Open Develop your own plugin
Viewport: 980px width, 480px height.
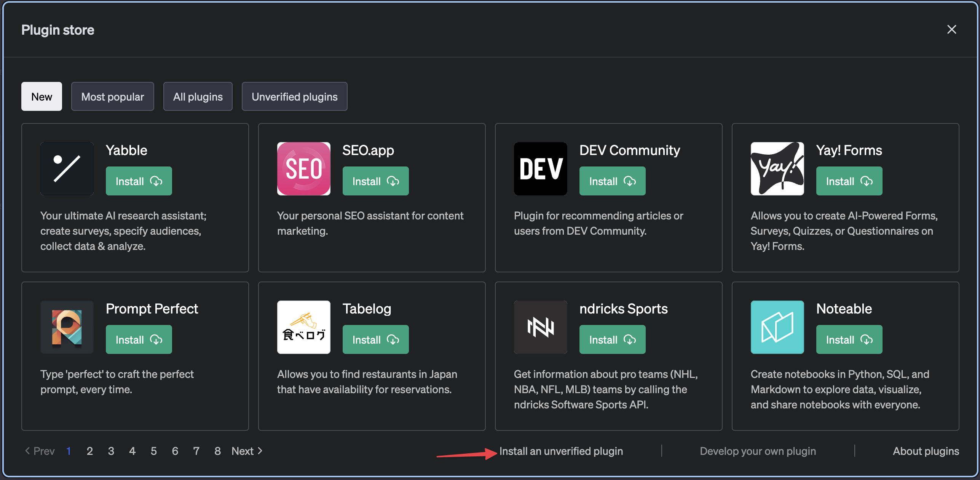point(758,451)
